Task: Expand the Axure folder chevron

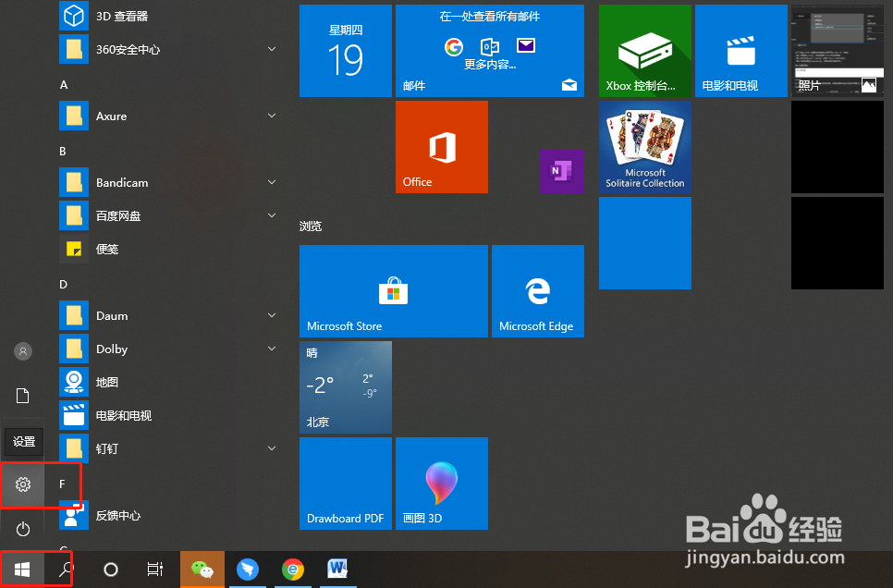Action: coord(272,116)
